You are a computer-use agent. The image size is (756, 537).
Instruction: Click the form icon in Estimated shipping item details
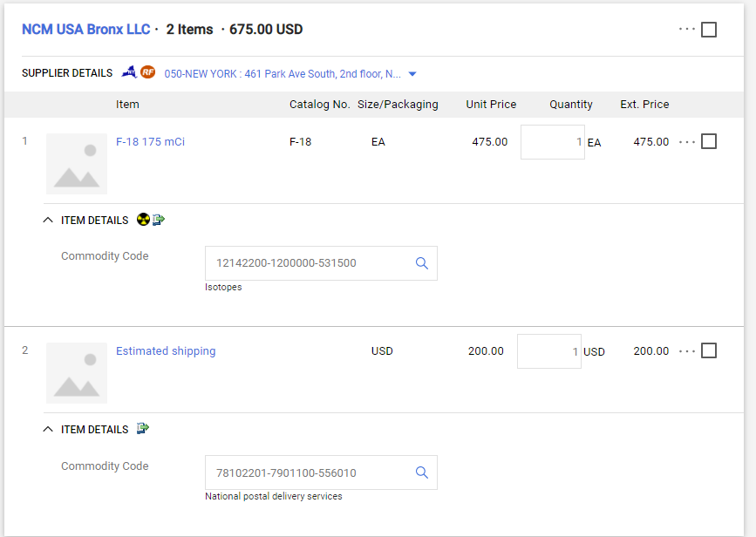143,429
